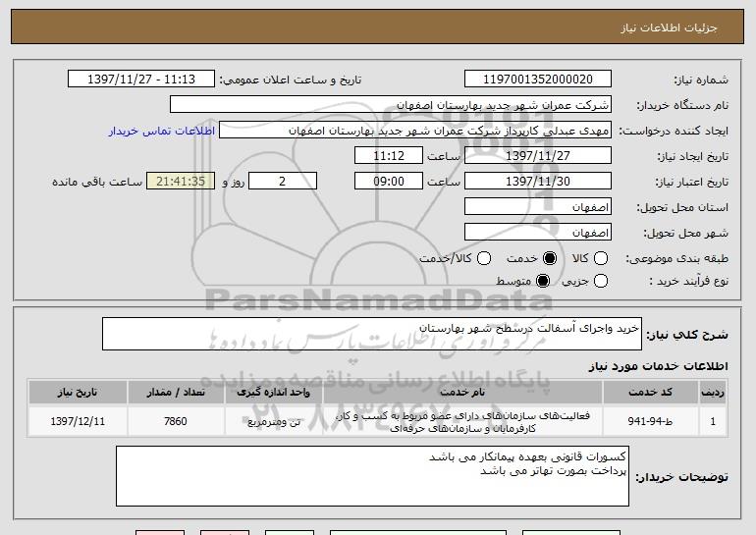Click the delivery city field اصفهان
756x535 pixels.
pyautogui.click(x=538, y=233)
